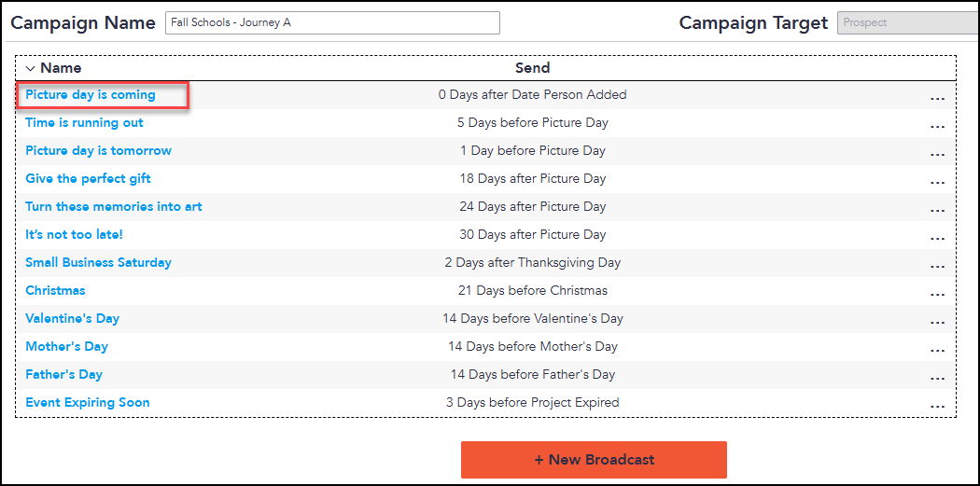
Task: Click the Campaign Name text field
Action: click(332, 23)
